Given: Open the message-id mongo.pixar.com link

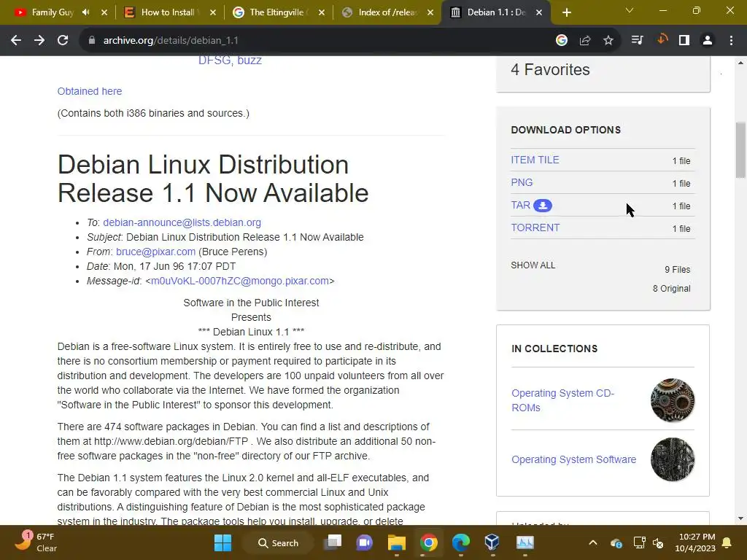Looking at the screenshot, I should pos(239,281).
